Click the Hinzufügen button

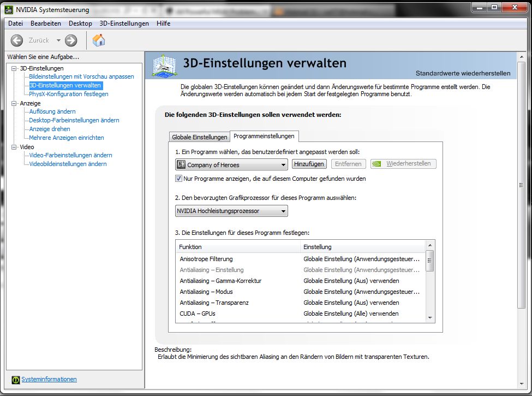pyautogui.click(x=309, y=164)
